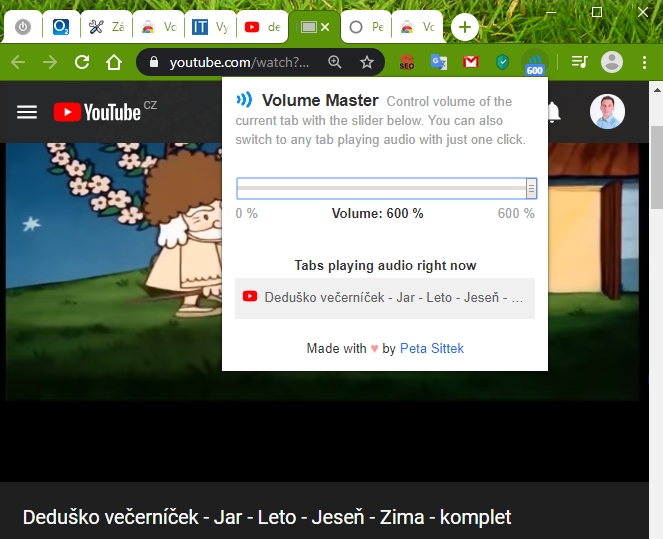Switch to the 'Pe' tab
This screenshot has width=663, height=539.
click(366, 27)
